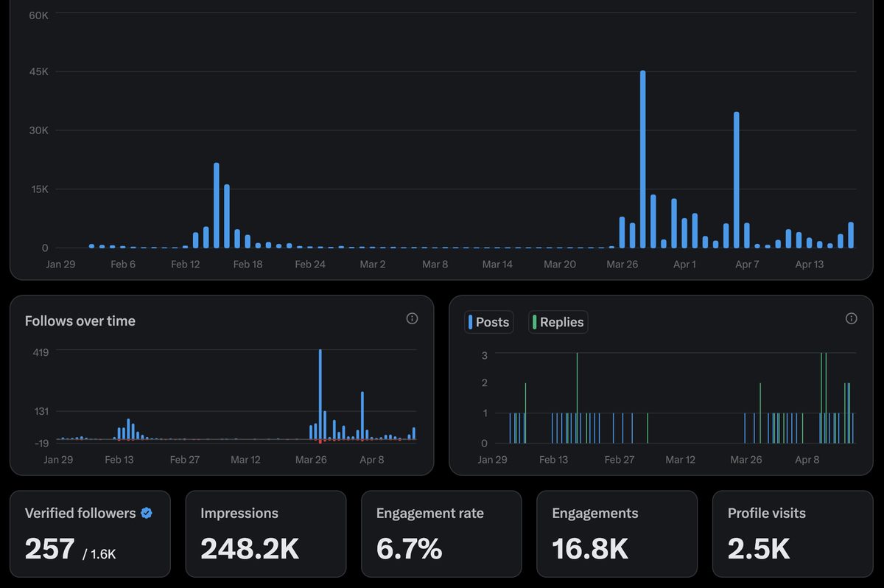Click the '30K' y-axis label
Screen dimensions: 884x588
coord(39,130)
